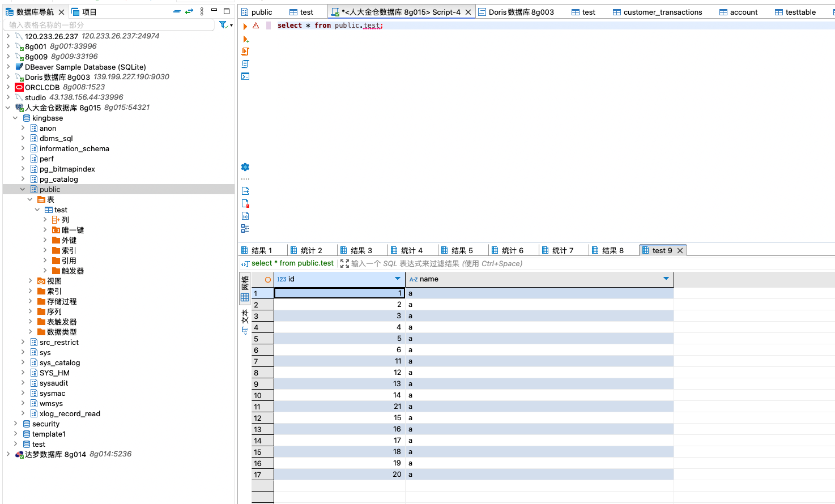Show the execution plan for the query

(x=245, y=64)
